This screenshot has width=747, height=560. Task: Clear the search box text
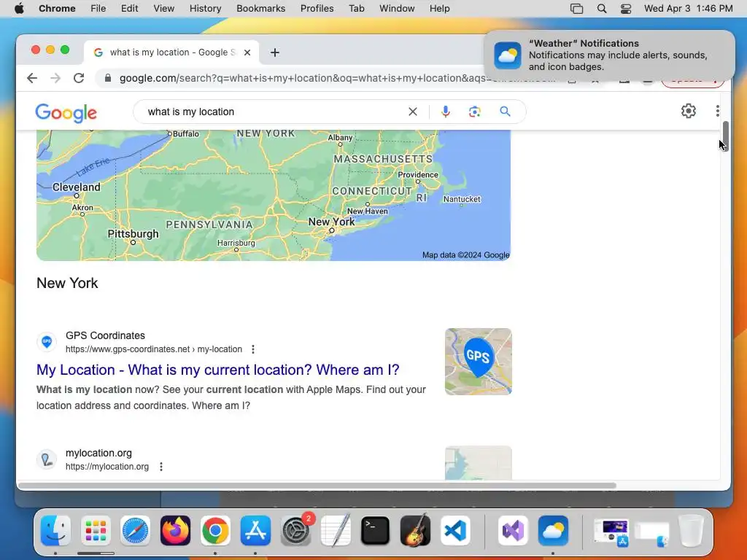413,112
